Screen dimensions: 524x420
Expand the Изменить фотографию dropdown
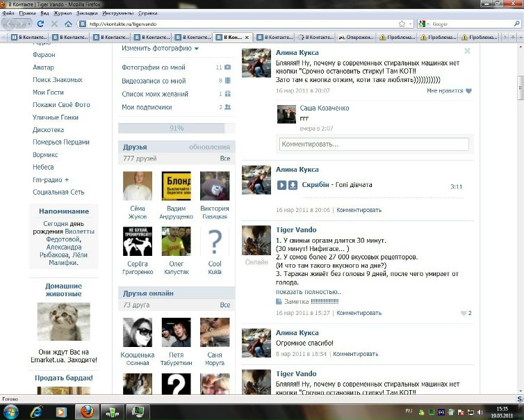160,49
